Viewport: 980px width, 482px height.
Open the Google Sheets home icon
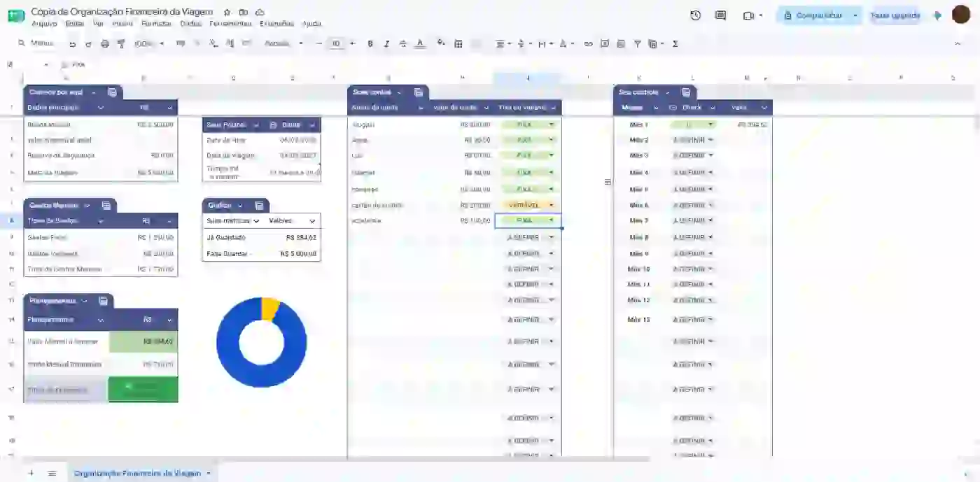pyautogui.click(x=16, y=15)
